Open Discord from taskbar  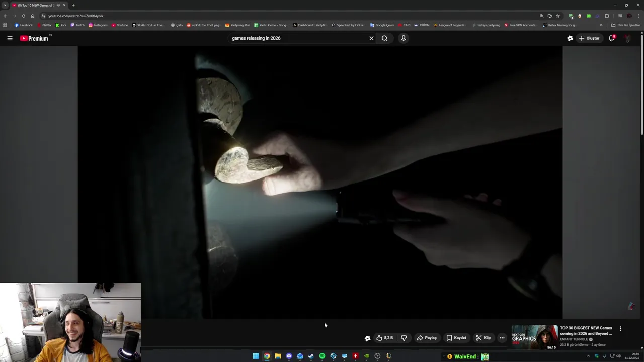click(x=289, y=356)
